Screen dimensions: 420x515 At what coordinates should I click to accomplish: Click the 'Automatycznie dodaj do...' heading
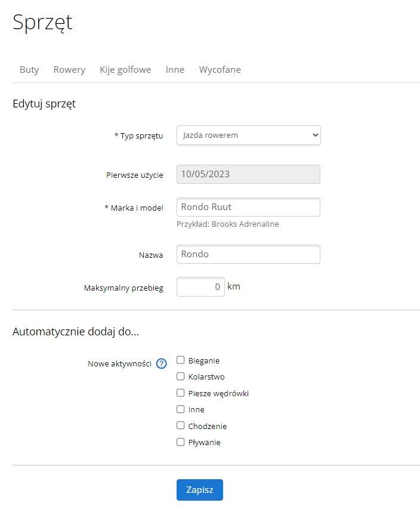pyautogui.click(x=76, y=331)
